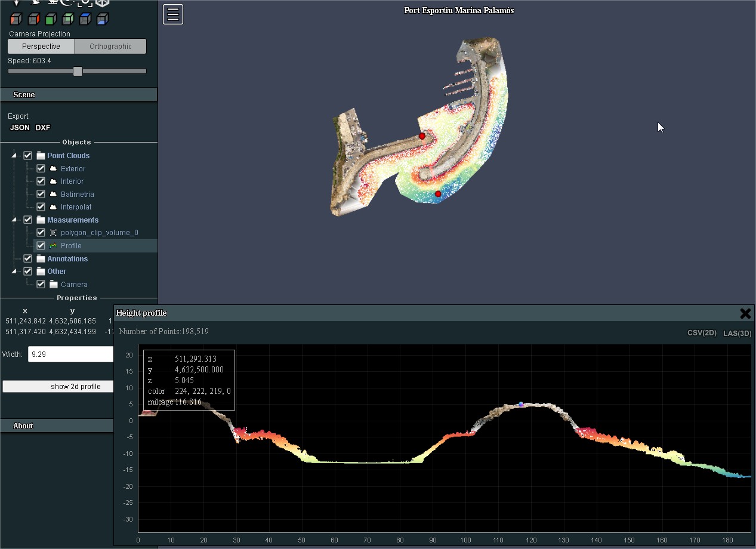Export scene as DXF

[x=43, y=128]
